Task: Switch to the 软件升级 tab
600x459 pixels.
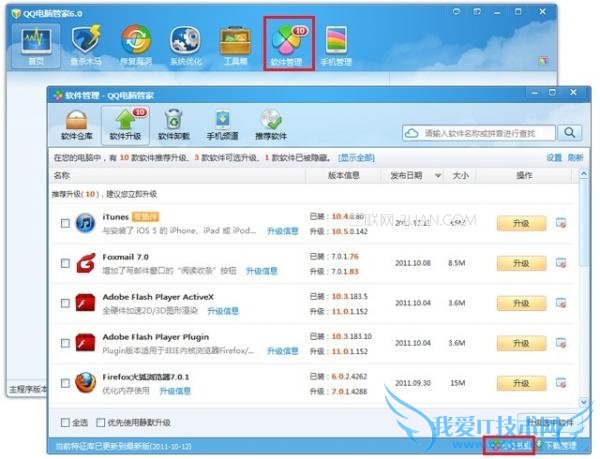Action: pyautogui.click(x=125, y=125)
